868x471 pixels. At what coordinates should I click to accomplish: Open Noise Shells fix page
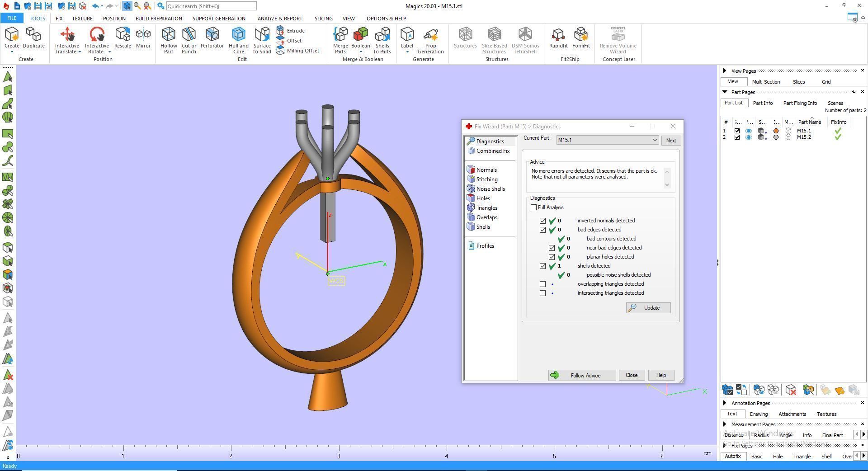point(491,189)
